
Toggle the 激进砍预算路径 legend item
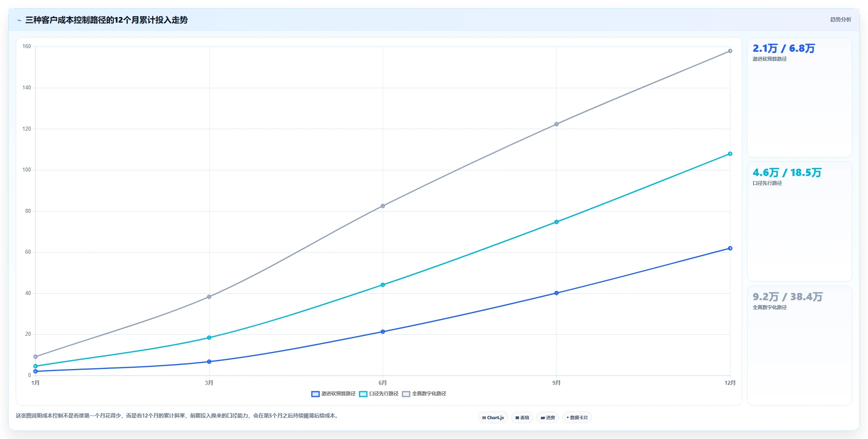333,394
